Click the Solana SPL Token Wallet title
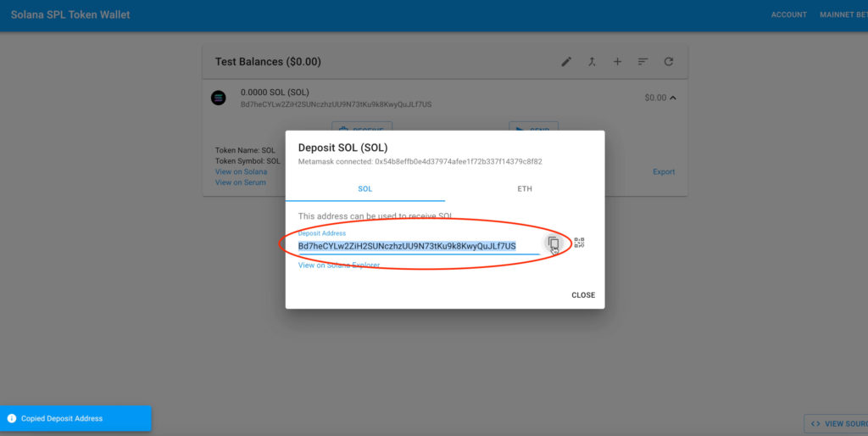The height and width of the screenshot is (436, 868). 70,15
